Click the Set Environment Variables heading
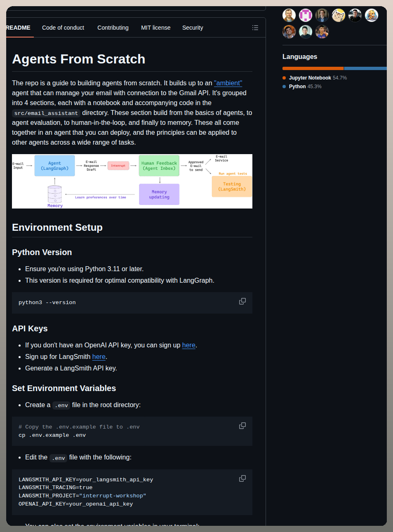The width and height of the screenshot is (393, 532). click(64, 388)
